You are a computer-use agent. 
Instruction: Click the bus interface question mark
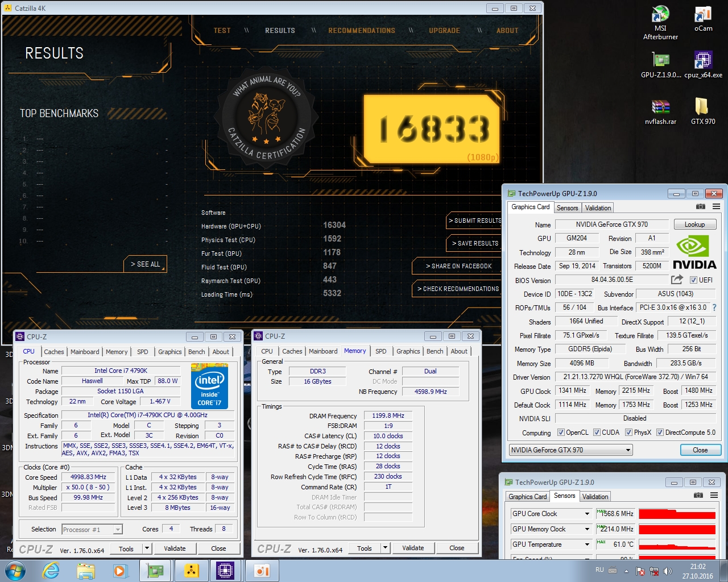714,307
